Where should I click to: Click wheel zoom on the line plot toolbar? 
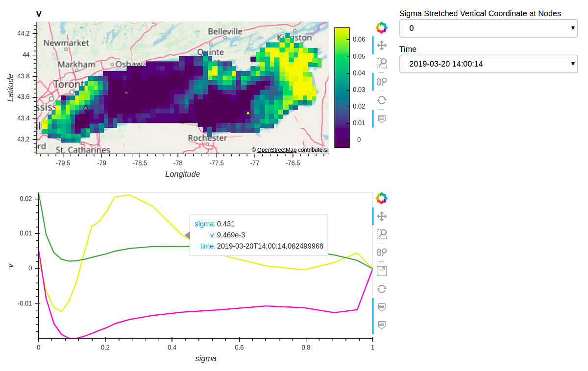point(382,252)
